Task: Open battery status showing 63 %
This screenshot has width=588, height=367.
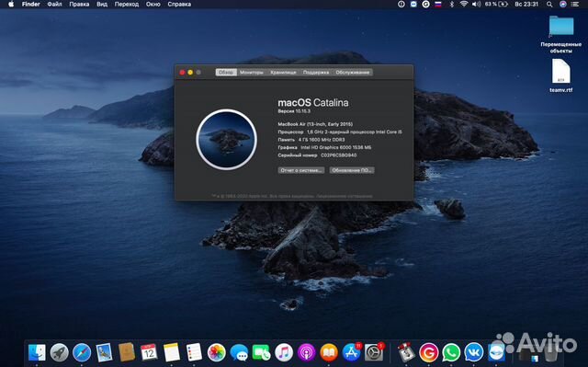Action: click(496, 4)
